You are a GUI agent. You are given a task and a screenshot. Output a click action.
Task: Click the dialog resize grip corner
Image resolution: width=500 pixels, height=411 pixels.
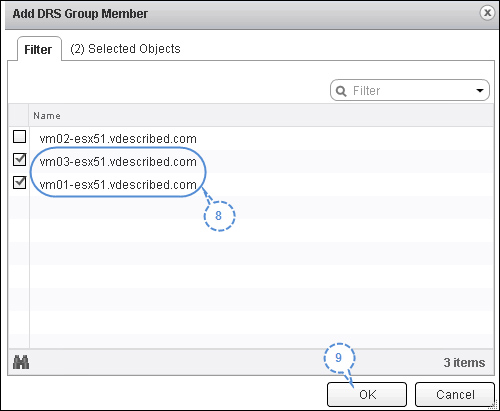pos(494,405)
